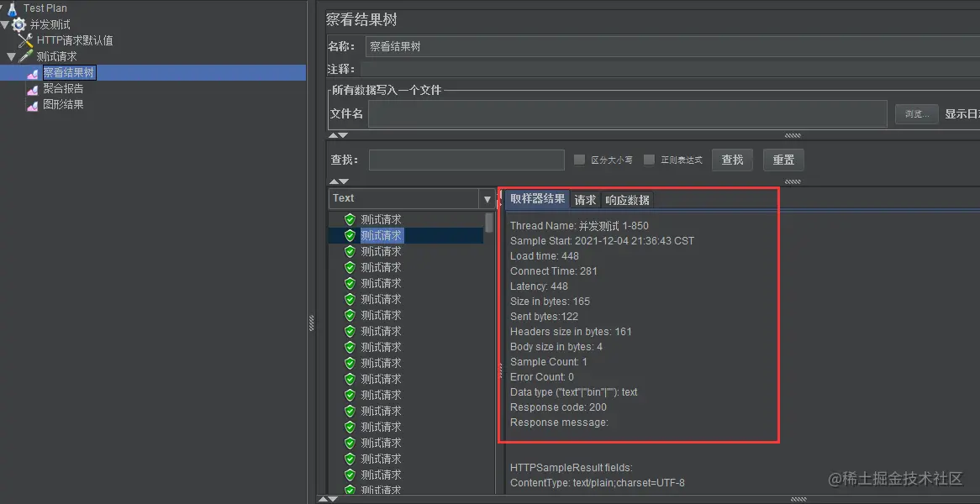Click the Response code: 200 line

[x=558, y=407]
